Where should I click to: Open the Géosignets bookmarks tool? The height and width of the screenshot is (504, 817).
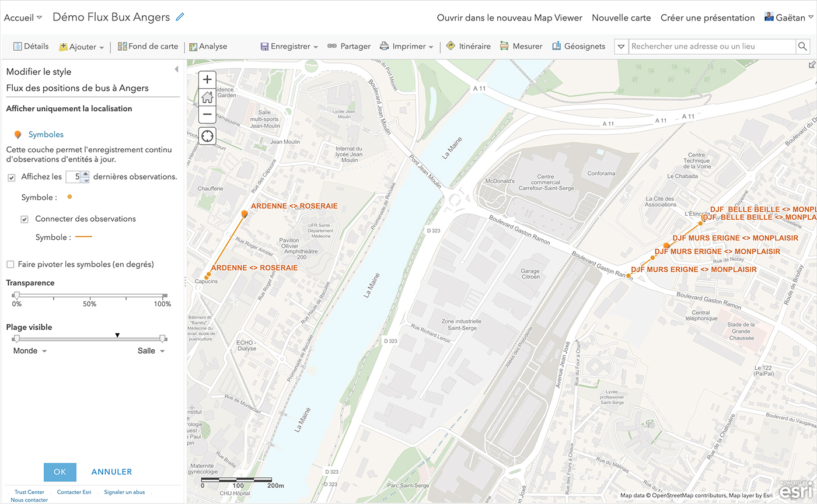578,47
